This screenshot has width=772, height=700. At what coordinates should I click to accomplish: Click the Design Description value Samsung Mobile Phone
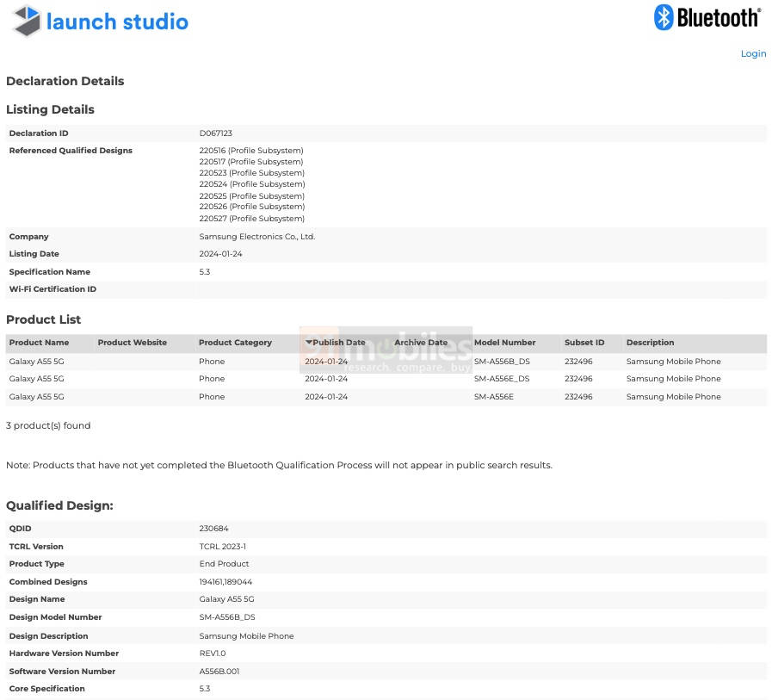pos(246,636)
